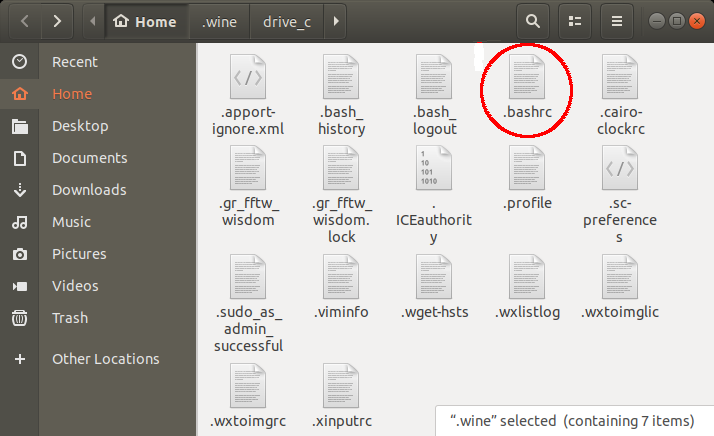Select the Downloads arrow icon in sidebar
Viewport: 714px width, 436px height.
pos(20,190)
